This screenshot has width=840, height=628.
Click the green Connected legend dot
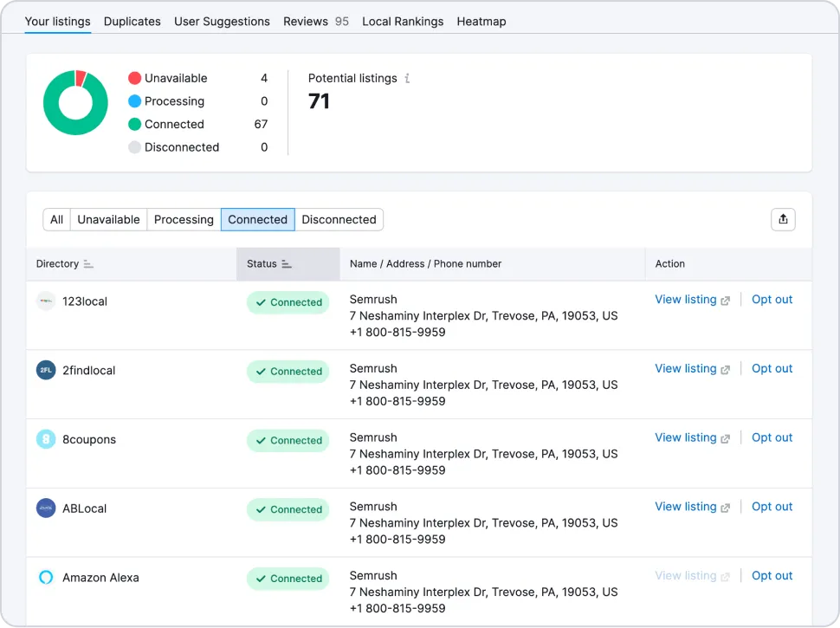pos(134,125)
